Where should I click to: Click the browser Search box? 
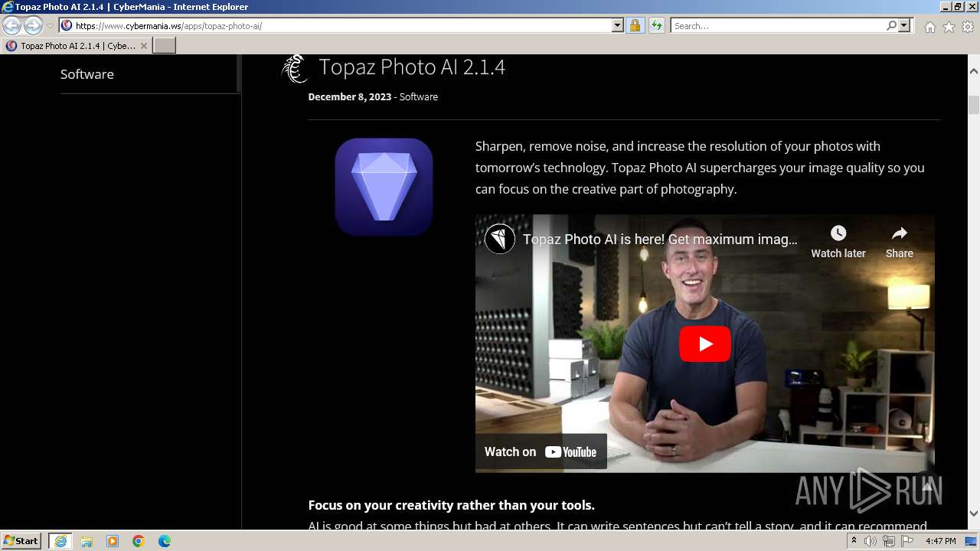point(777,26)
